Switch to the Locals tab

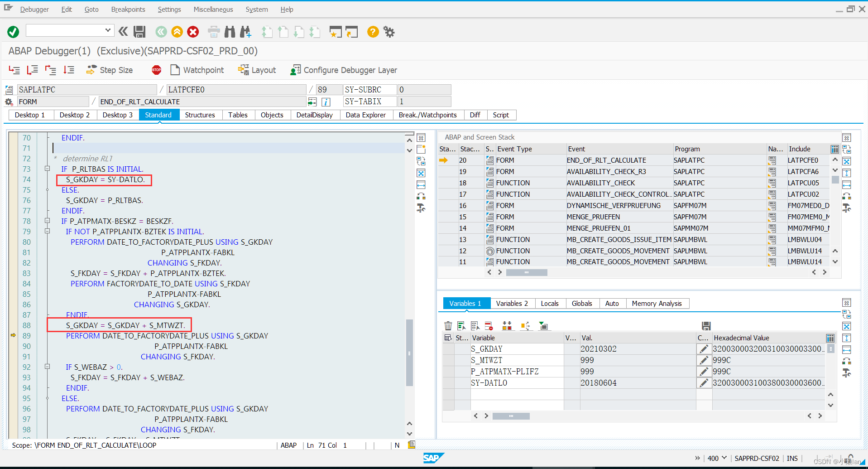550,304
